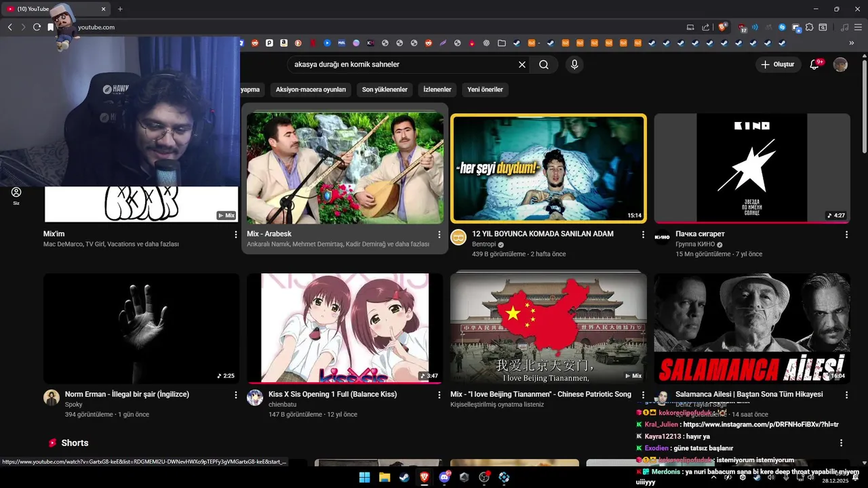
Task: Open the share icon in the address bar
Action: pos(705,27)
